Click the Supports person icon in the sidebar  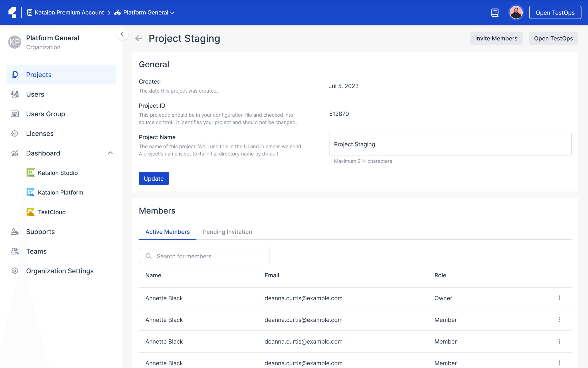click(x=15, y=231)
